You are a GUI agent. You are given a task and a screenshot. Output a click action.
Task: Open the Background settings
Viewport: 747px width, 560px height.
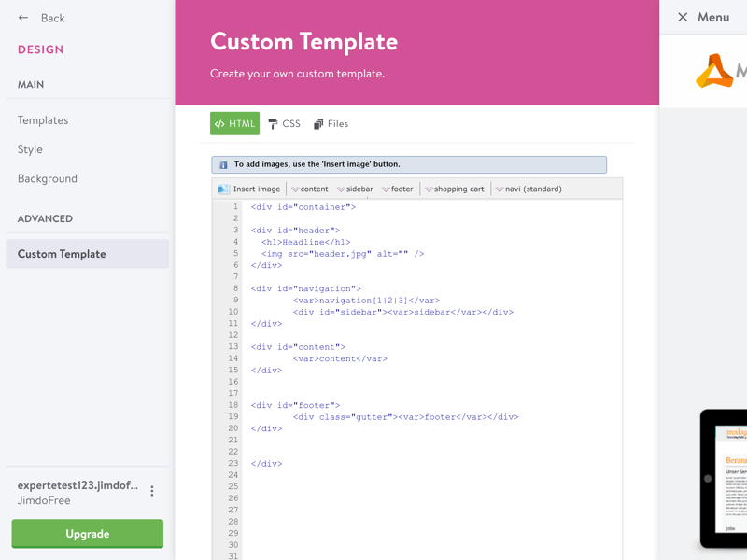click(48, 178)
